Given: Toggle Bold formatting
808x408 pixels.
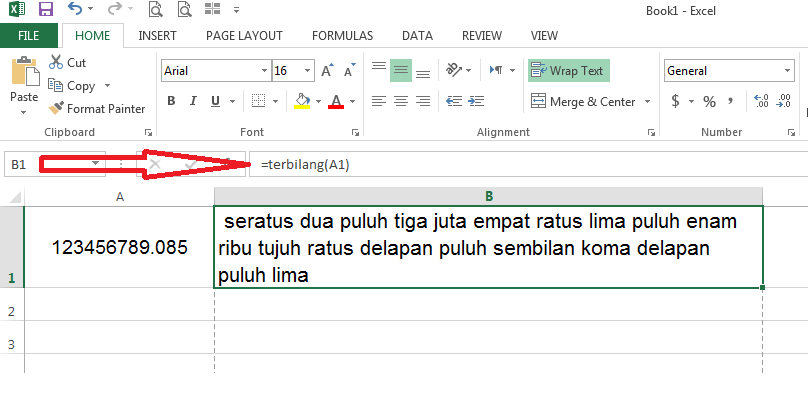Looking at the screenshot, I should (172, 101).
